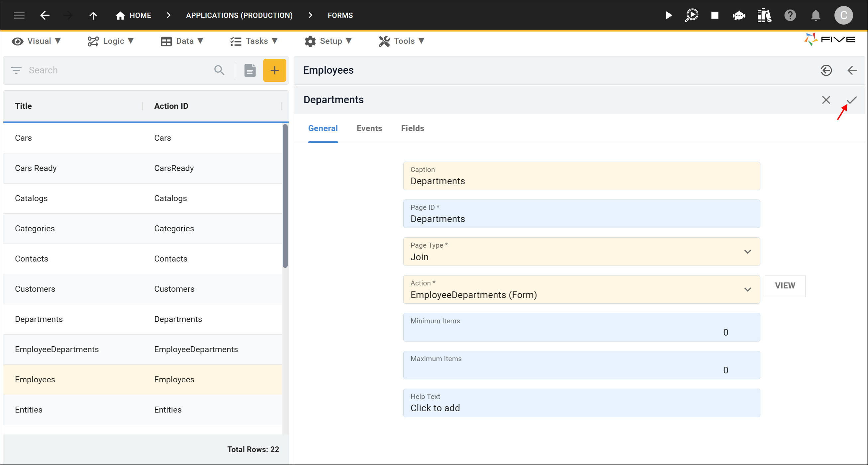The image size is (868, 465).
Task: Select the Departments row in the list
Action: (x=143, y=319)
